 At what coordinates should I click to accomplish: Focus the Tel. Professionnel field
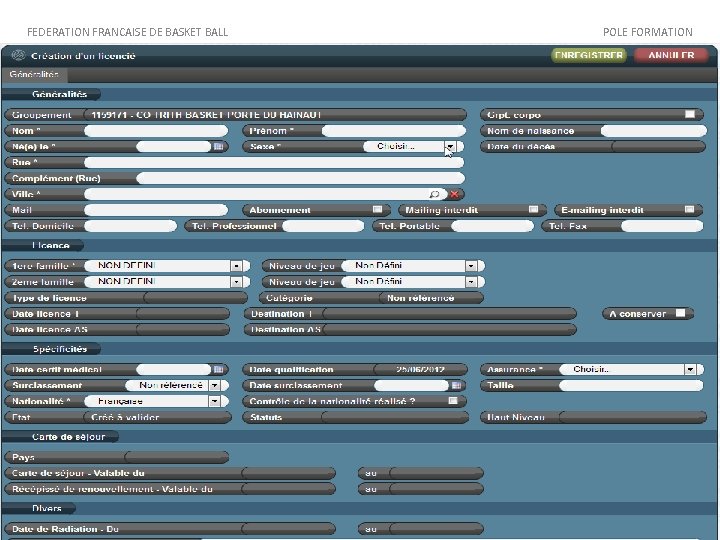[323, 226]
